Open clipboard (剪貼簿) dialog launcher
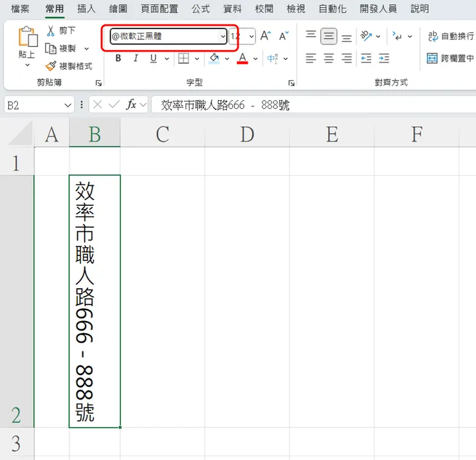Image resolution: width=476 pixels, height=460 pixels. (x=98, y=83)
